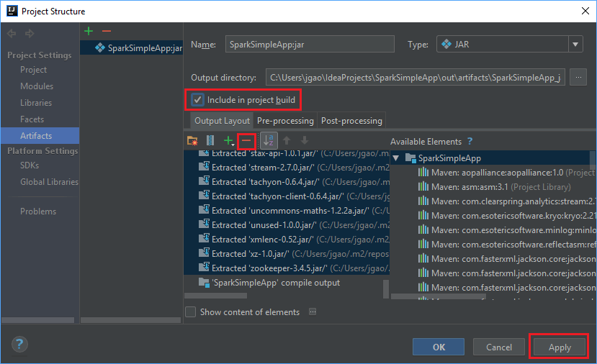This screenshot has height=364, width=597.
Task: Click the Cancel button
Action: point(499,347)
